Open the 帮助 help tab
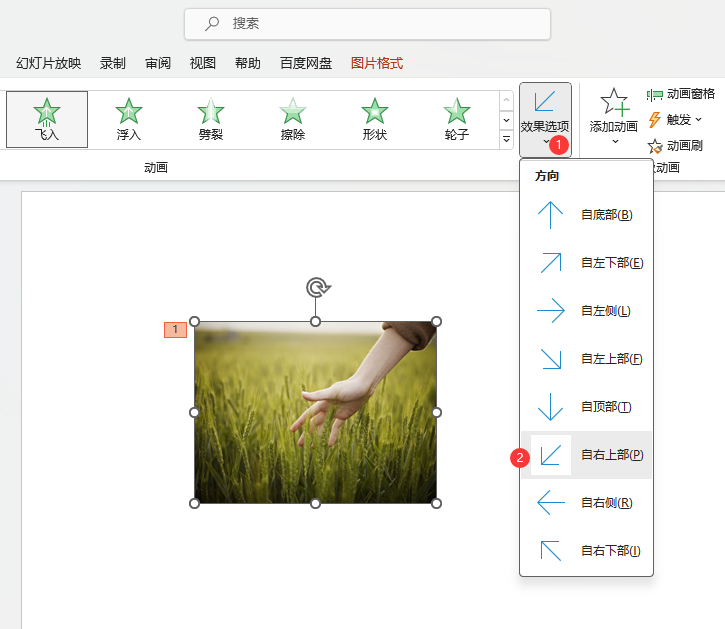 [248, 63]
